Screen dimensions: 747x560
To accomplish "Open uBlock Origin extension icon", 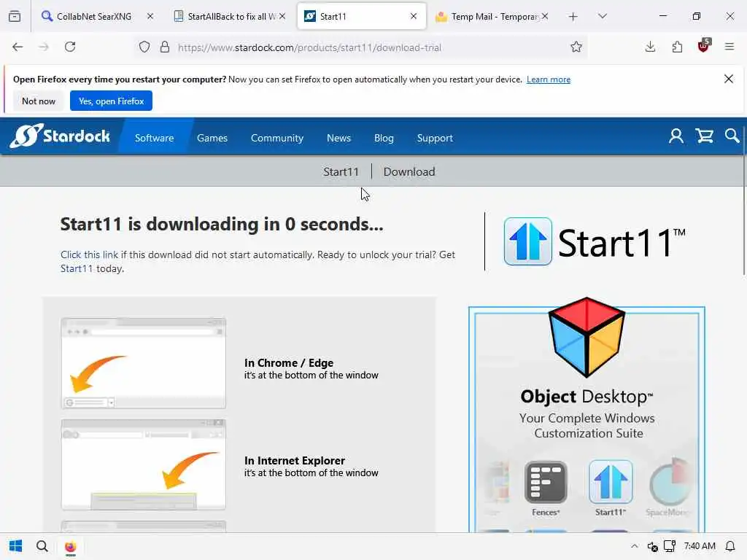I will click(x=704, y=46).
